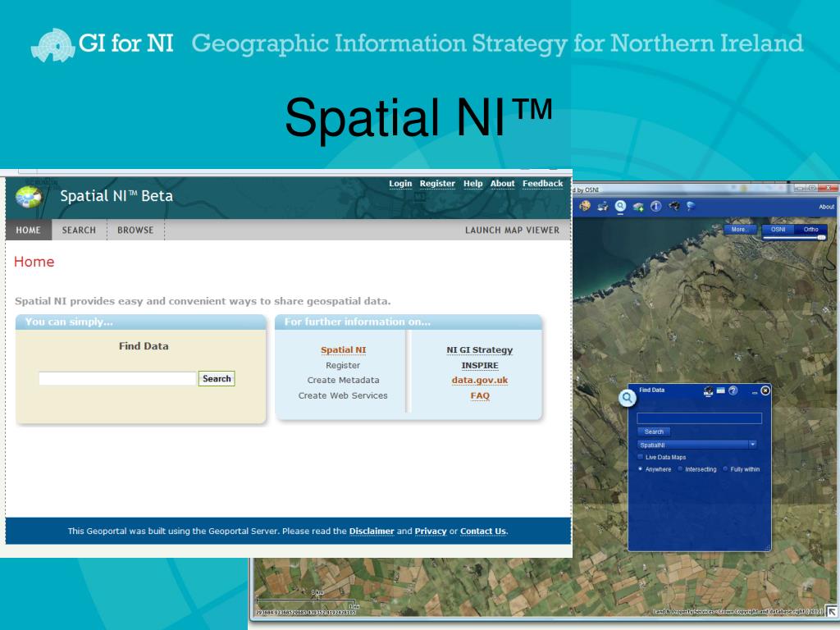This screenshot has height=630, width=840.
Task: Click the add data icon with green plus
Action: (x=638, y=206)
